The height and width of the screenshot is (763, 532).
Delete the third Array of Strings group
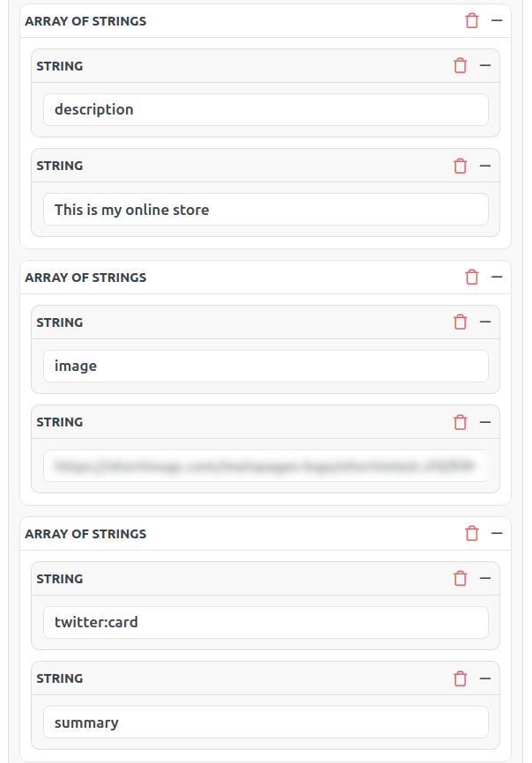point(472,534)
